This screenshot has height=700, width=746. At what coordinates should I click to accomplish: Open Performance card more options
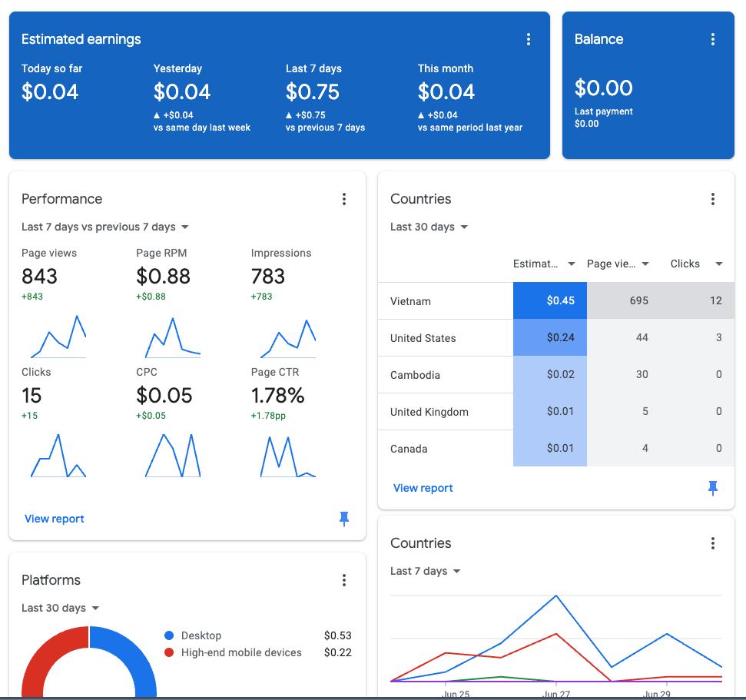(343, 199)
